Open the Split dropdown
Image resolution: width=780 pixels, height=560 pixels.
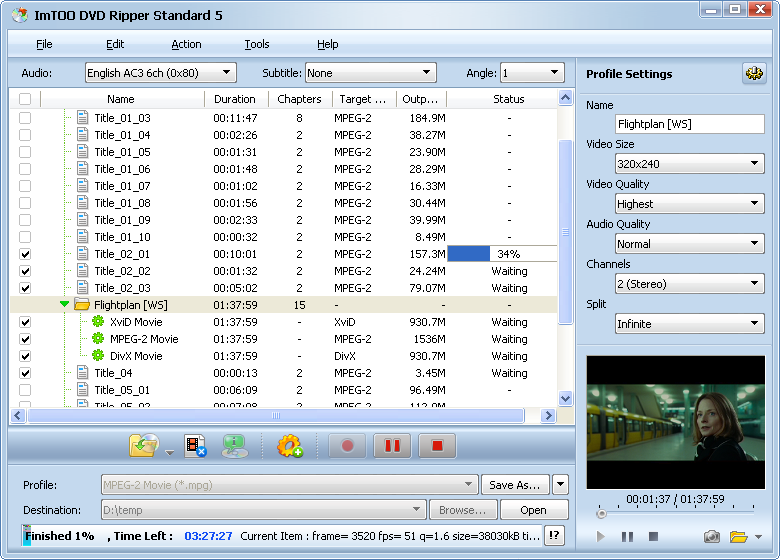coord(689,324)
